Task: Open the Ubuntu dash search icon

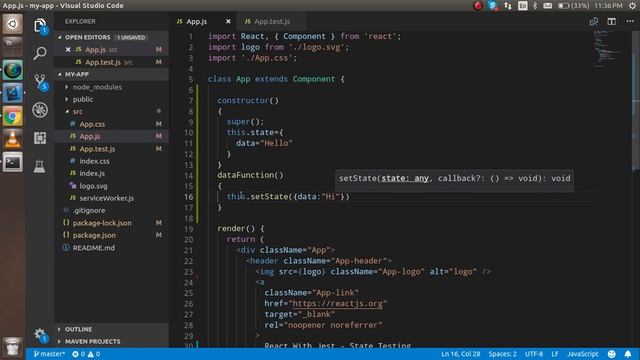Action: point(13,24)
